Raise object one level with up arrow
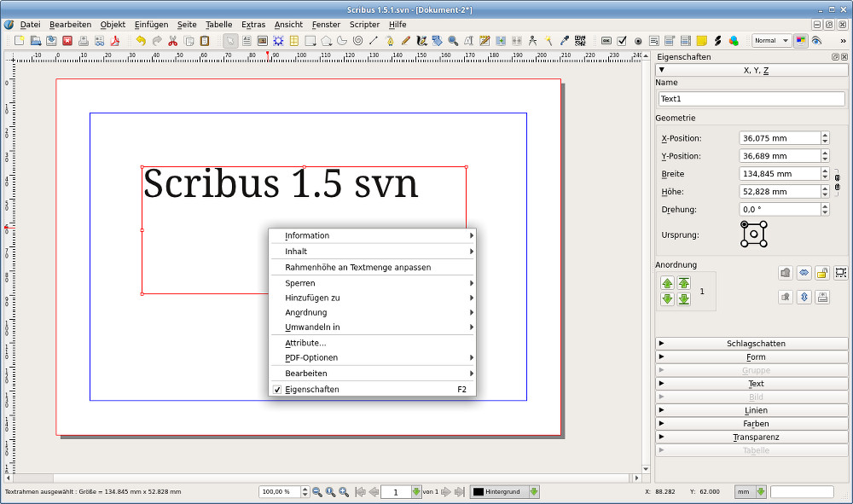Viewport: 853px width, 504px height. (668, 283)
